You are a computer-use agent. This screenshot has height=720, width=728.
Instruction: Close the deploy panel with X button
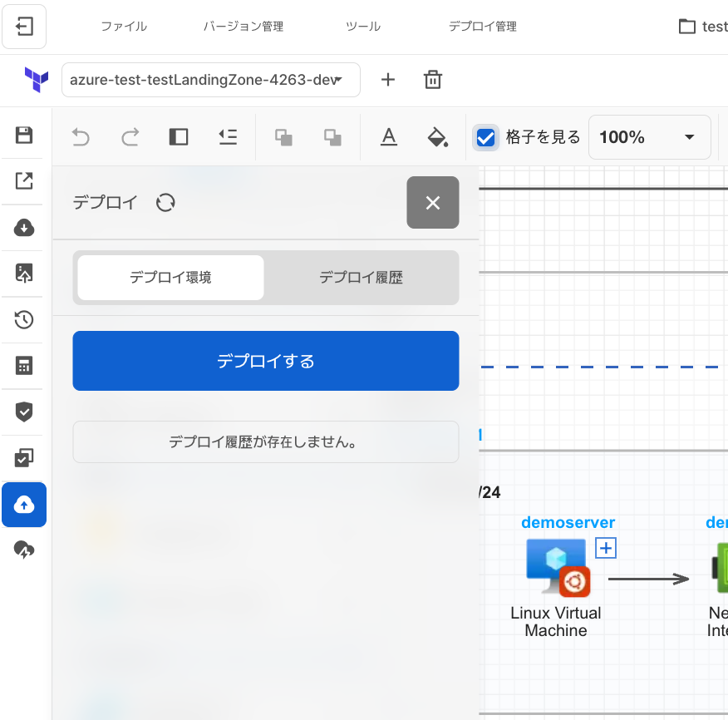pyautogui.click(x=432, y=203)
